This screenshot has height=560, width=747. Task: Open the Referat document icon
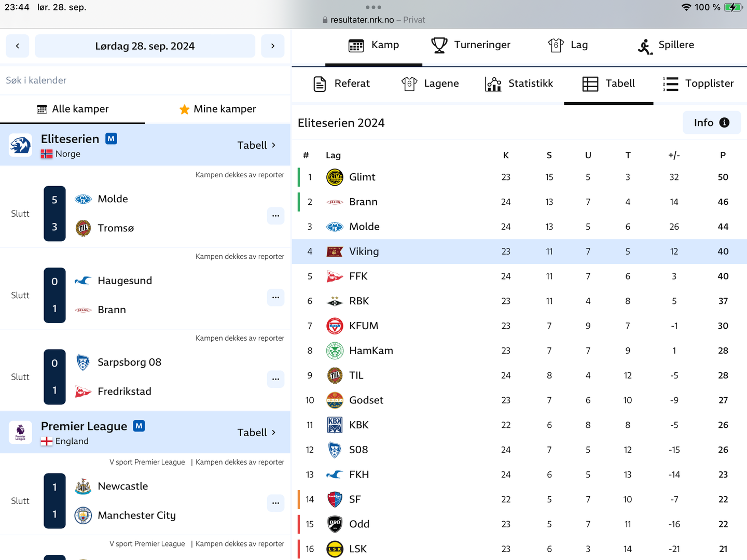(x=320, y=83)
